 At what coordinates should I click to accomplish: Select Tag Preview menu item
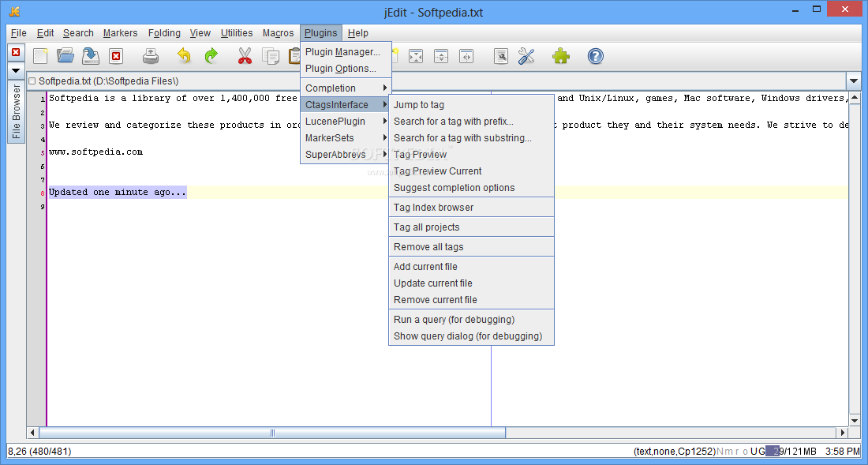pos(471,155)
